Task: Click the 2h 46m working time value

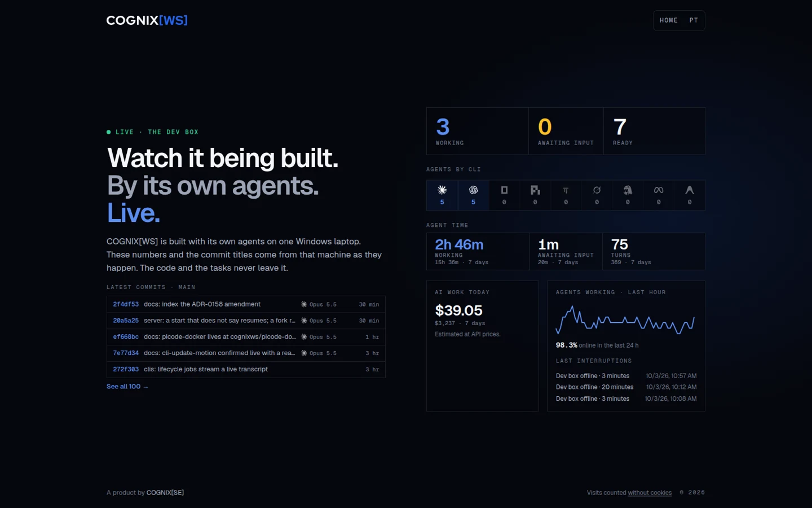Action: point(459,244)
